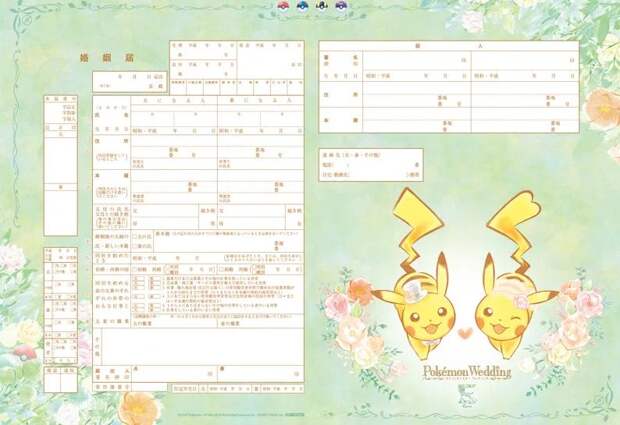Click the purple Master Ball at the top

point(341,5)
